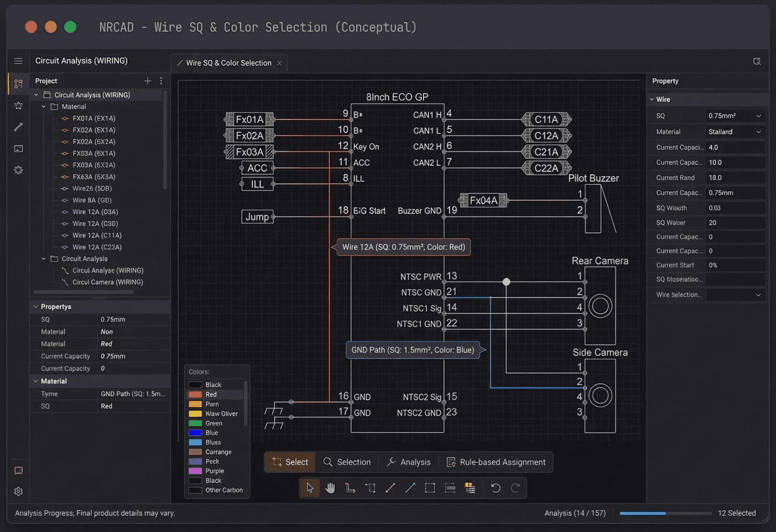776x532 pixels.
Task: Activate the dashed rectangle marquee tool
Action: [x=430, y=488]
